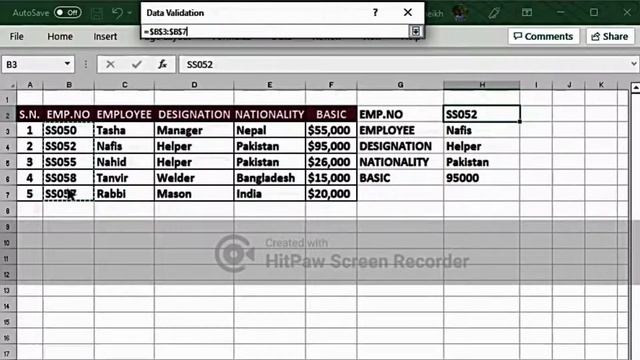Click the Data Validation help question mark
Image resolution: width=640 pixels, height=360 pixels.
tap(375, 13)
